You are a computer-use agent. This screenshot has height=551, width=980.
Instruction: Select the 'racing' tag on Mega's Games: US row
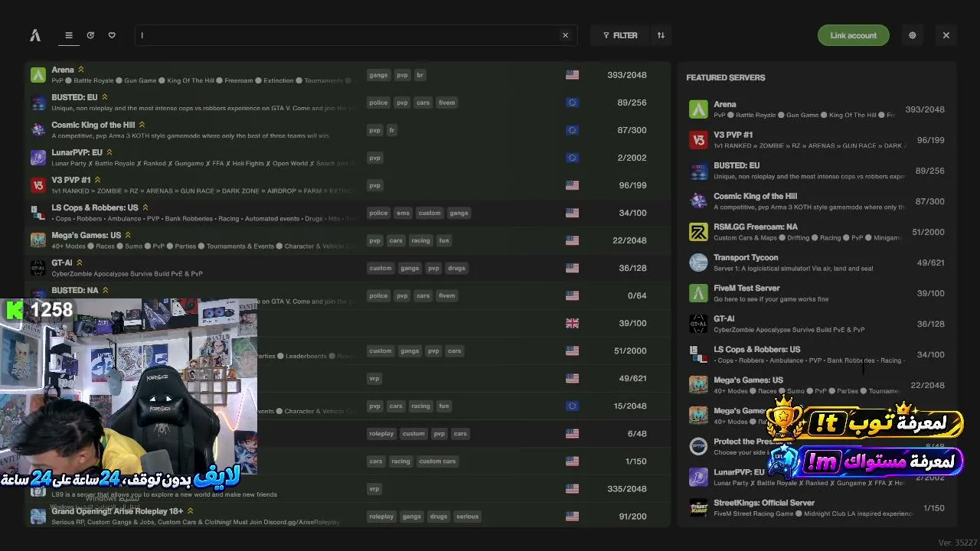click(x=420, y=240)
